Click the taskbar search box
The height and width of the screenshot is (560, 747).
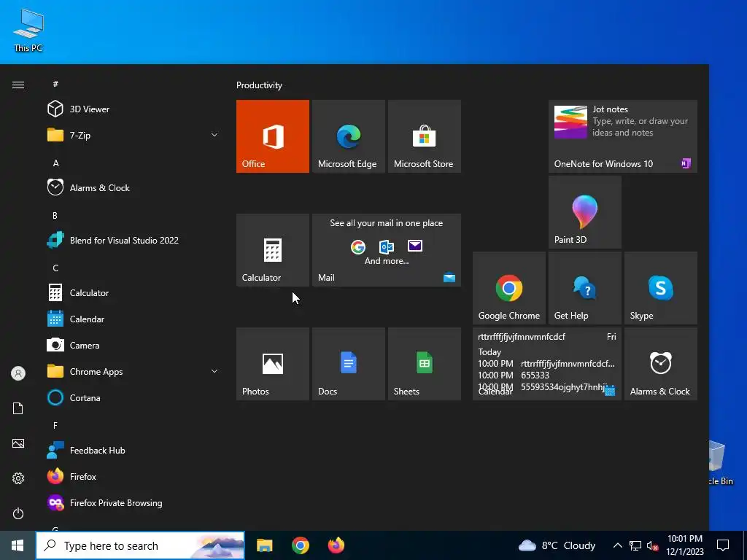click(140, 545)
